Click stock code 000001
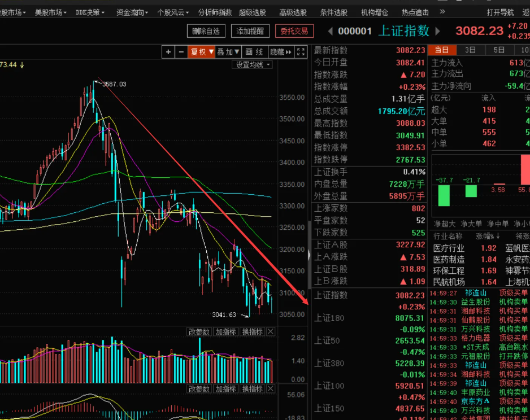This screenshot has width=530, height=420. tap(355, 32)
